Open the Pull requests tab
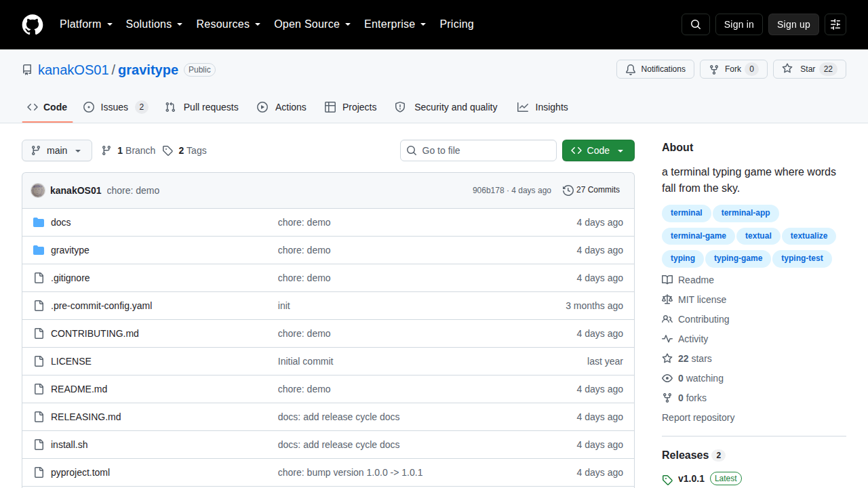 (202, 107)
